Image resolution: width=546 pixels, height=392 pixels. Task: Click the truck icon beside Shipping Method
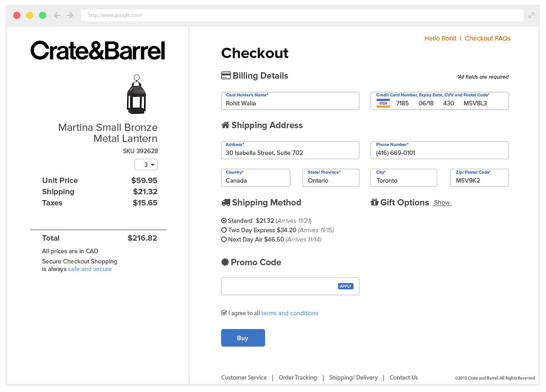pos(226,203)
